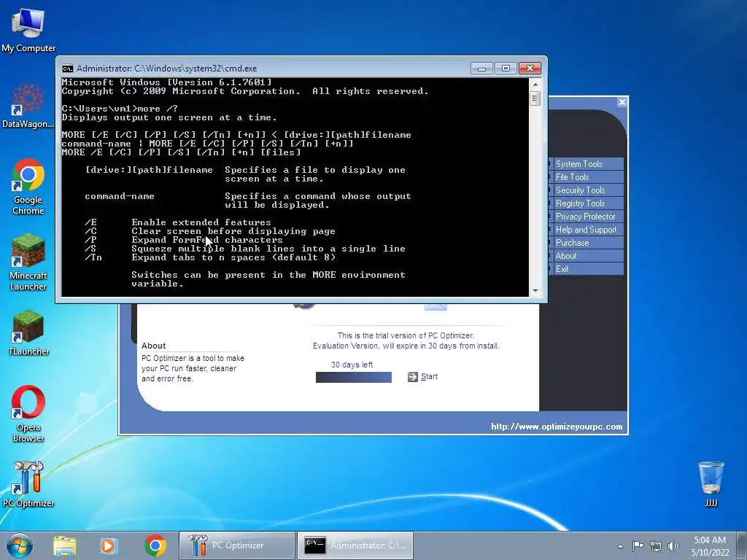
Task: Click 'Squeeze multiple blank lines' text
Action: click(268, 249)
